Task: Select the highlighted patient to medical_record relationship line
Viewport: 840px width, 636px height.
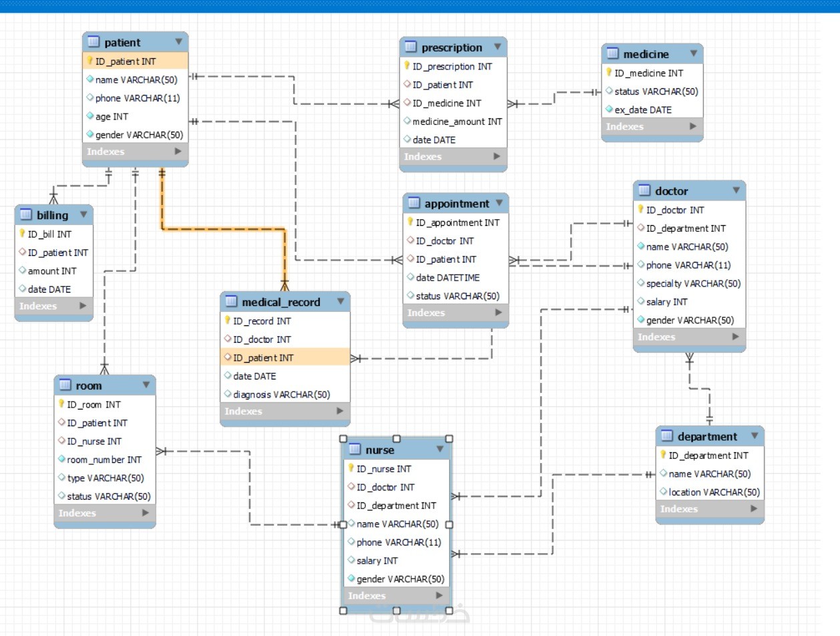Action: (x=223, y=229)
